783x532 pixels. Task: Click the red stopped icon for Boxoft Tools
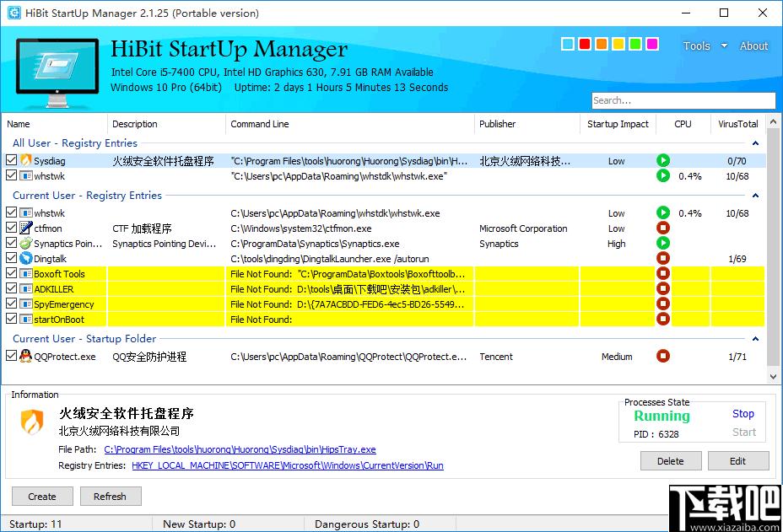[662, 273]
